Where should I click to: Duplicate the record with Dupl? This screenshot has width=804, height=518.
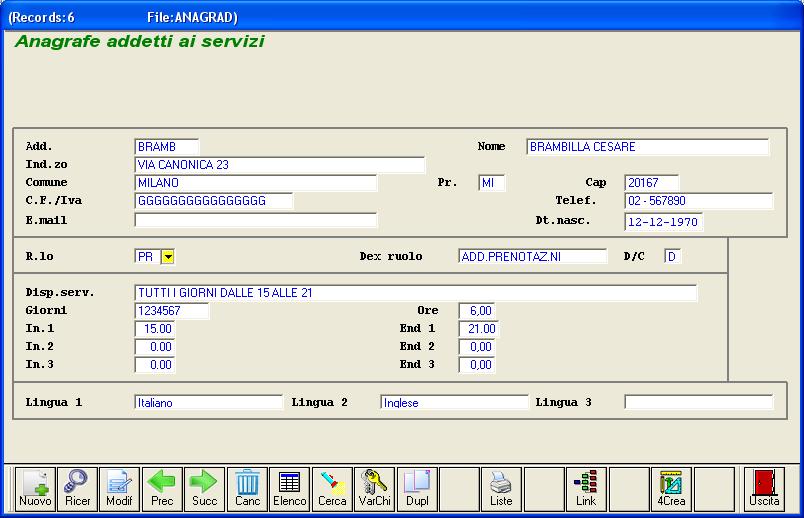click(417, 489)
